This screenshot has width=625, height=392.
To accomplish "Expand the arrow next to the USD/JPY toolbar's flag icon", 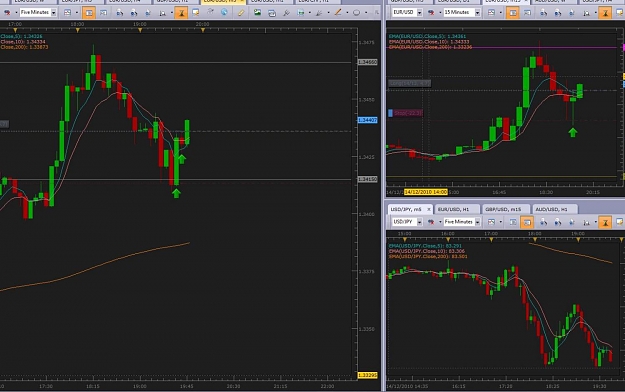I will pyautogui.click(x=440, y=222).
